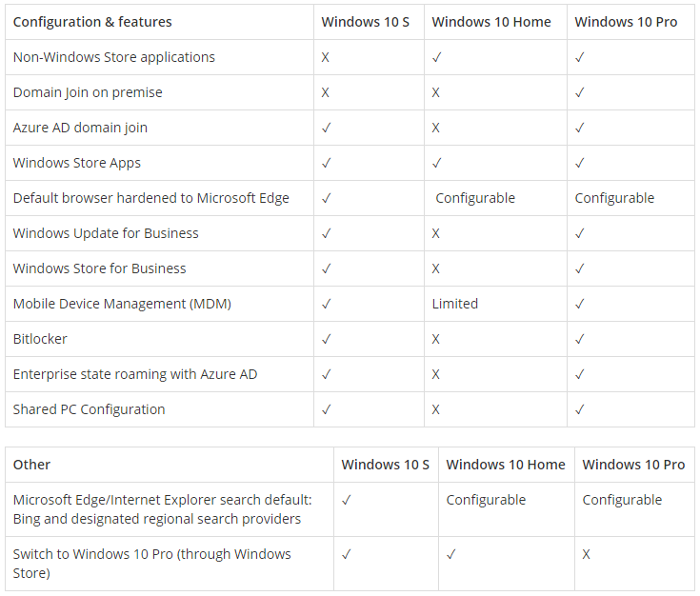Select the Windows Store for Business row label
Viewport: 700px width, 596px height.
point(100,268)
